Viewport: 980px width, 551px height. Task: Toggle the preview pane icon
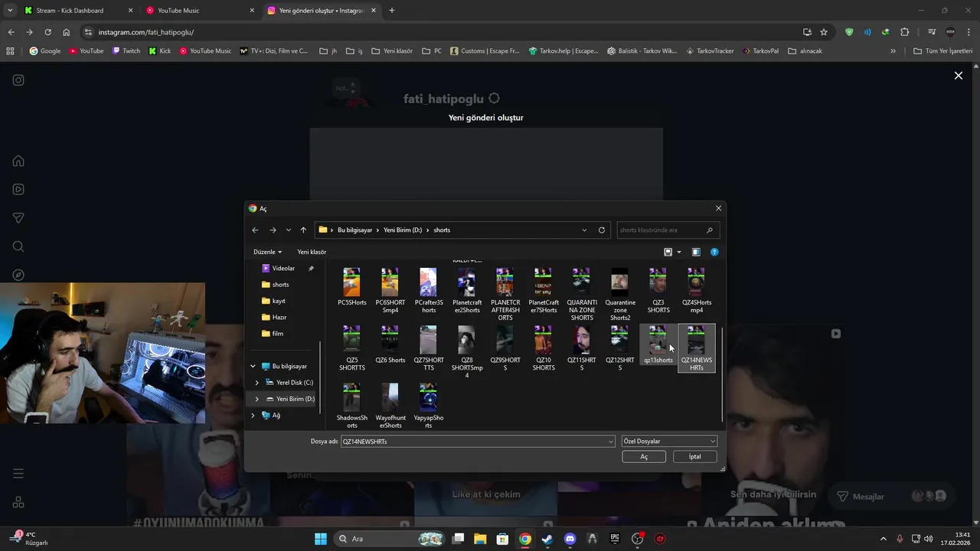tap(696, 252)
